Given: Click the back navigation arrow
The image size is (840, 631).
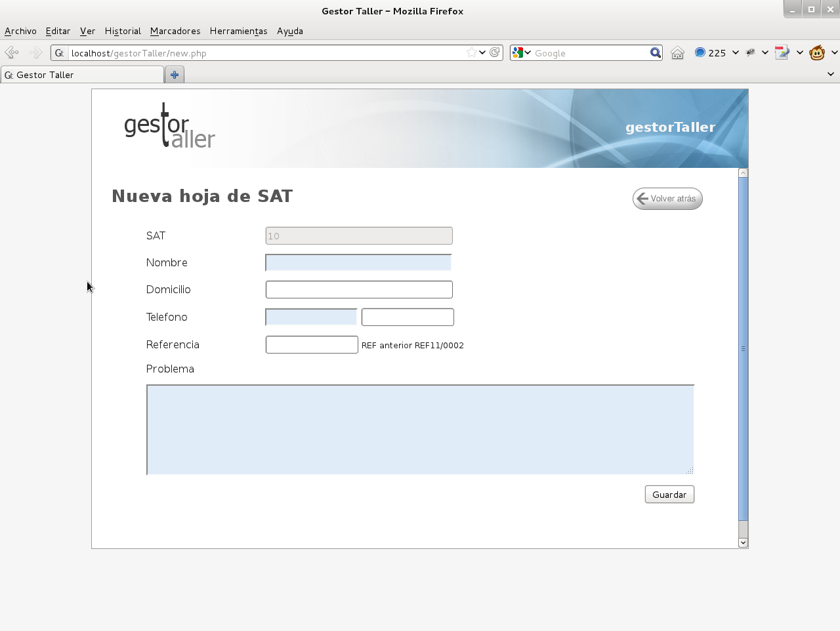Looking at the screenshot, I should (11, 52).
